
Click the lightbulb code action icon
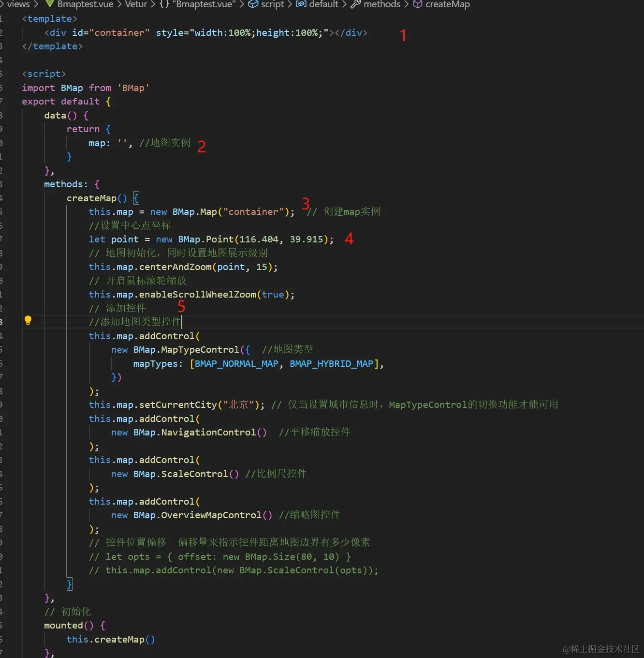28,321
